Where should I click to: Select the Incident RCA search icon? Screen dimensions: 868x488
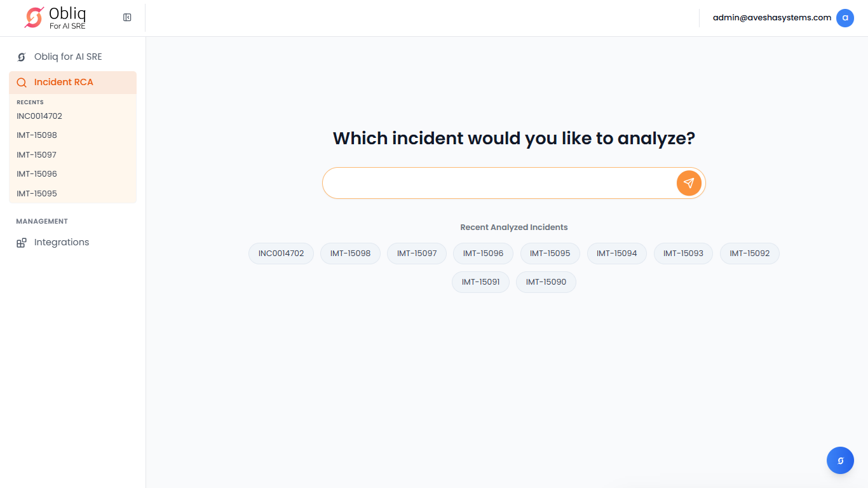pos(22,83)
